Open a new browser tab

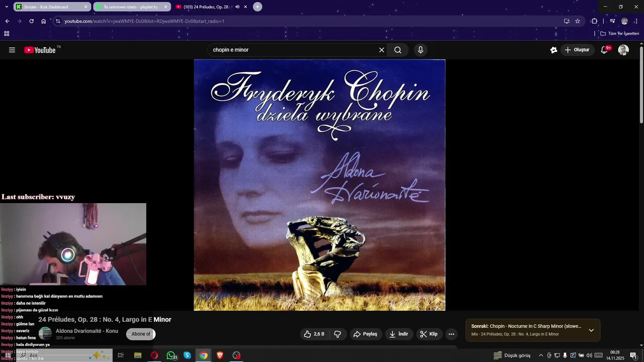[x=258, y=7]
